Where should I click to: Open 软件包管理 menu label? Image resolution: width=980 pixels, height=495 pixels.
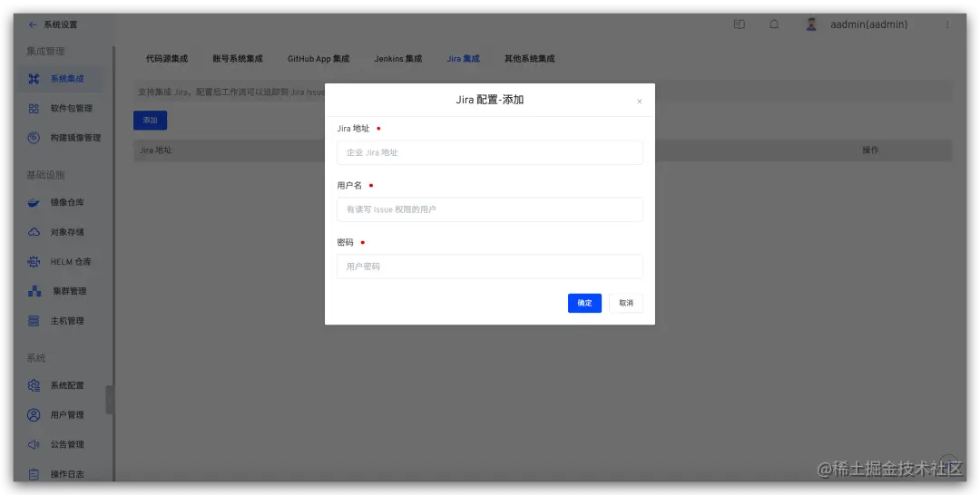[x=72, y=109]
